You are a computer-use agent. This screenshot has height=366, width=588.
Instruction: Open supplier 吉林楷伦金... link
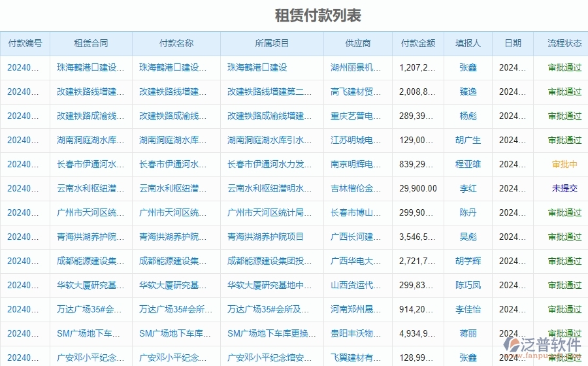[355, 189]
